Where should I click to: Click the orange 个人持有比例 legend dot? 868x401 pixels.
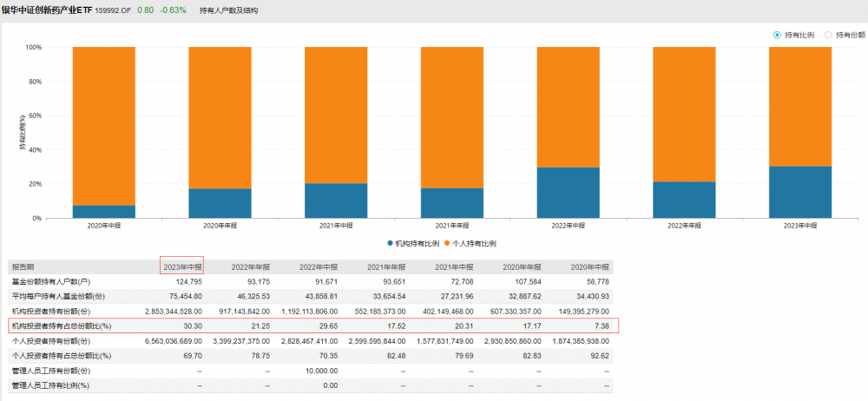[x=449, y=244]
